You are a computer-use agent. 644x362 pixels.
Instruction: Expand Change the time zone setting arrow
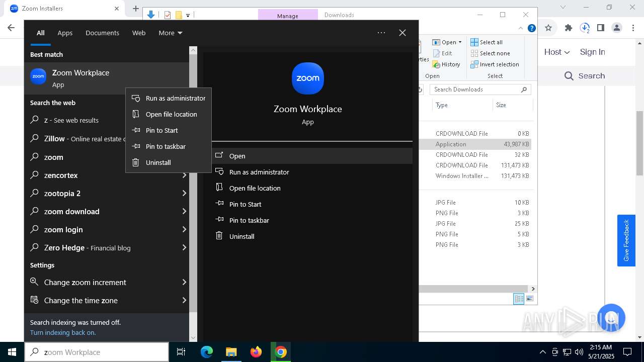(184, 300)
